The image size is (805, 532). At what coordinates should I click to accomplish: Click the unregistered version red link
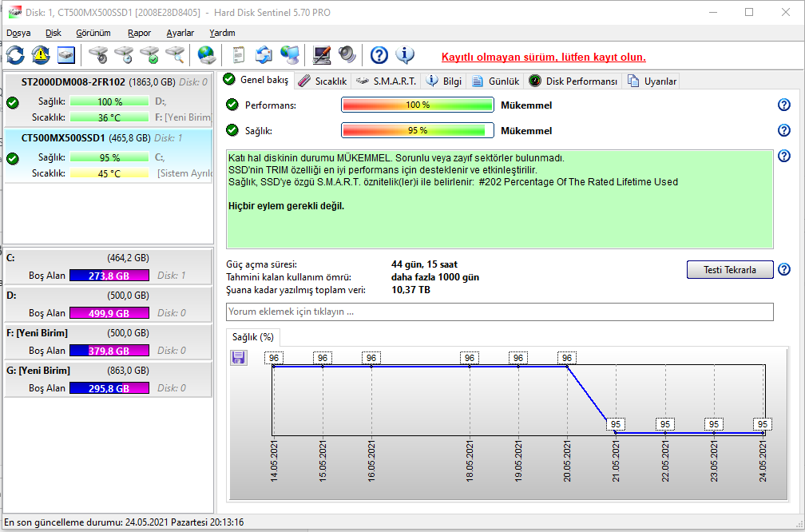tap(544, 57)
